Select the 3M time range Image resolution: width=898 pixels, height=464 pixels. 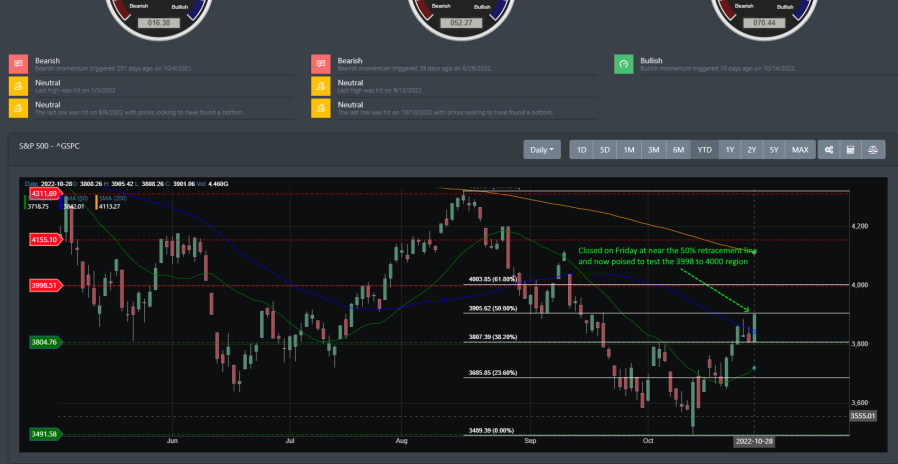[x=653, y=150]
